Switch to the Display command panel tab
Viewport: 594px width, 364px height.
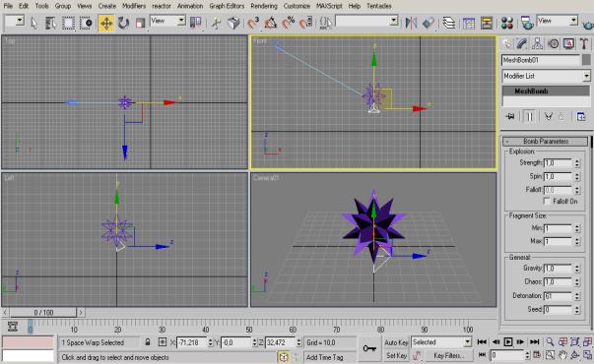[x=568, y=44]
